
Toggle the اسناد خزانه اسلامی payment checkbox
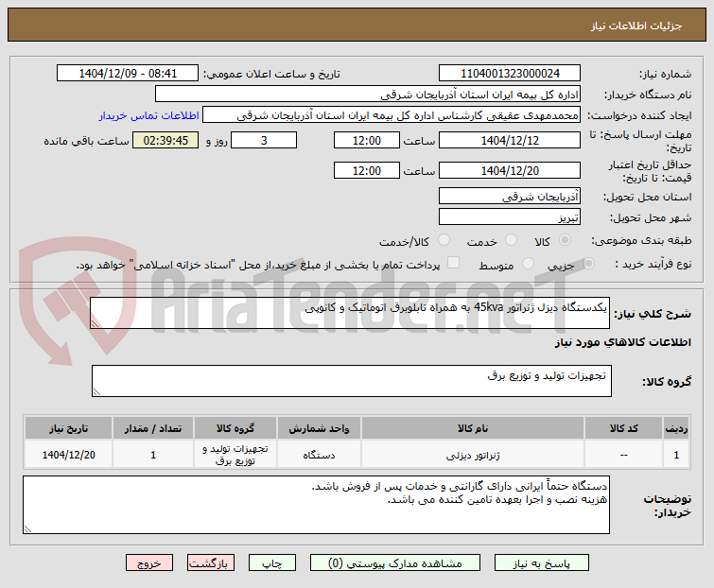453,263
